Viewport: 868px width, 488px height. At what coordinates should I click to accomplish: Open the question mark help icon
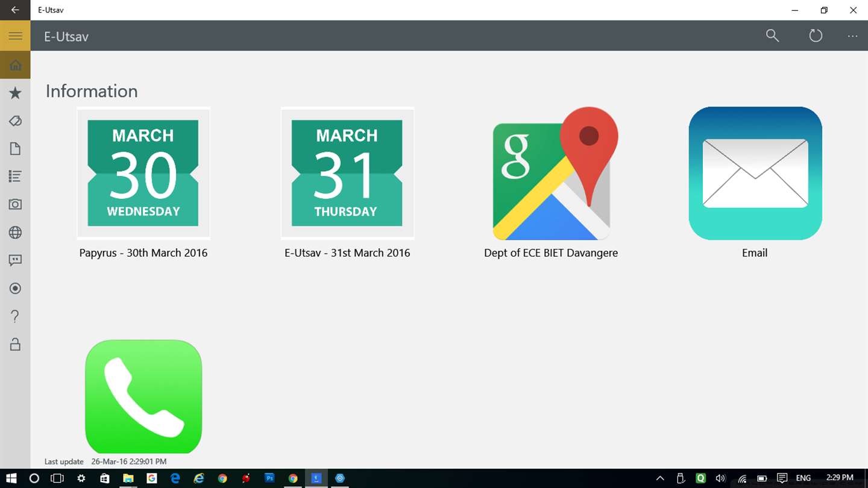pos(15,316)
